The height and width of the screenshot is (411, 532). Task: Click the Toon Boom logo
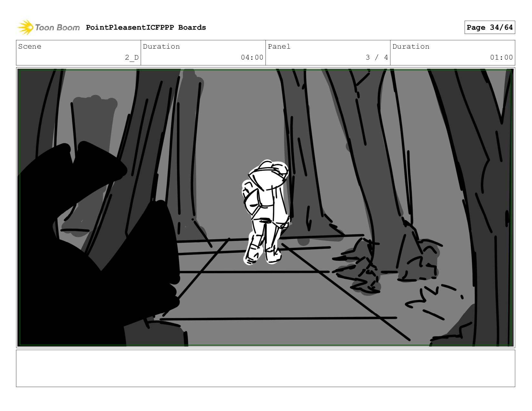48,27
